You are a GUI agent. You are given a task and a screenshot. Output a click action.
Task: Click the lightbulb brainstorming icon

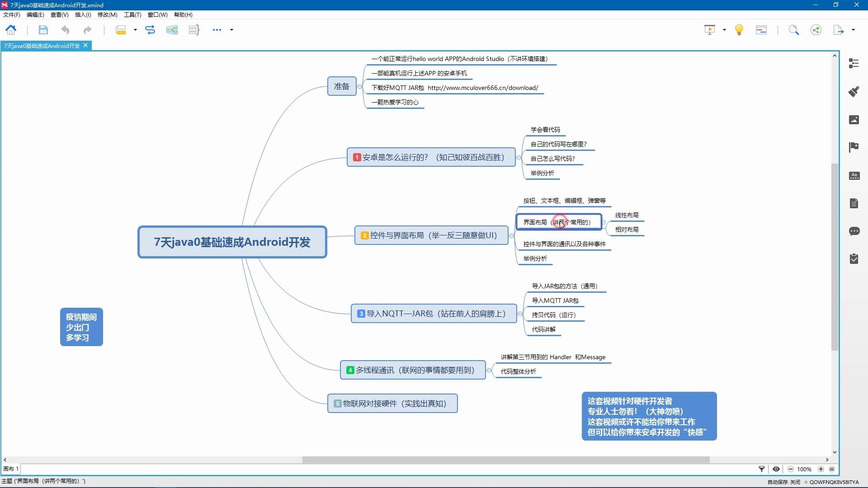point(739,30)
